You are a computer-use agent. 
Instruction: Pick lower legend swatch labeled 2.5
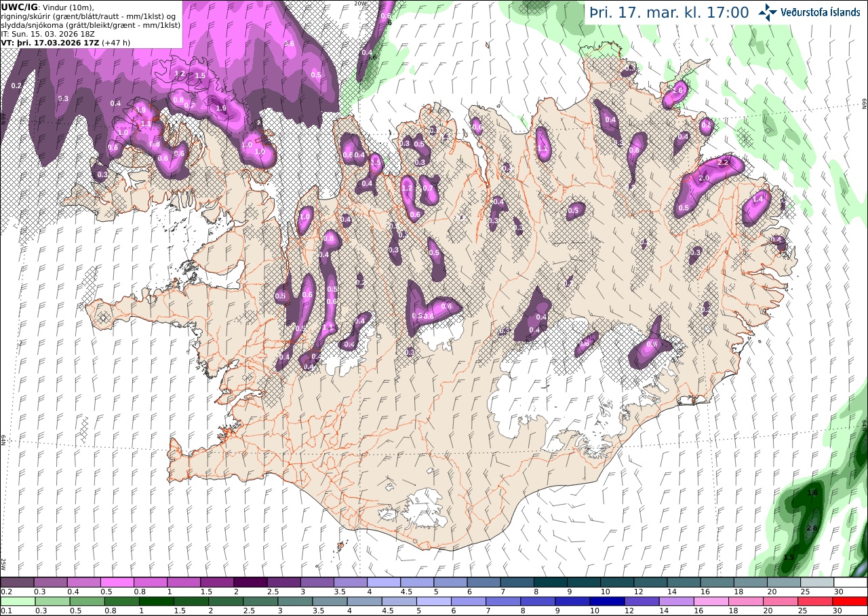260,601
